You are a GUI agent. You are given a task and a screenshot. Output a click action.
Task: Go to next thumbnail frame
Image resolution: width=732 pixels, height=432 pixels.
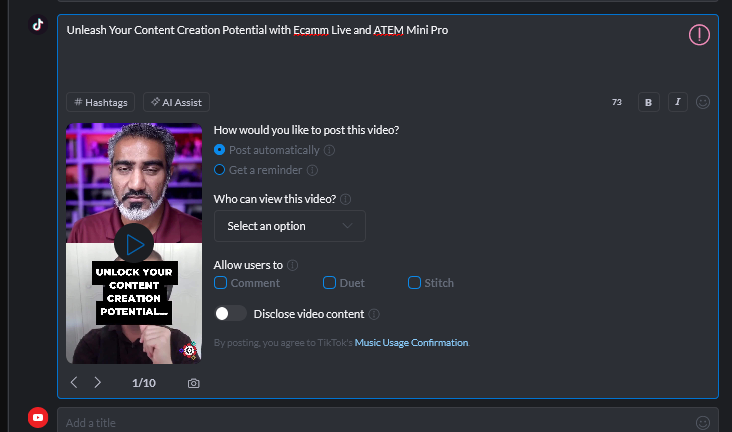tap(98, 382)
